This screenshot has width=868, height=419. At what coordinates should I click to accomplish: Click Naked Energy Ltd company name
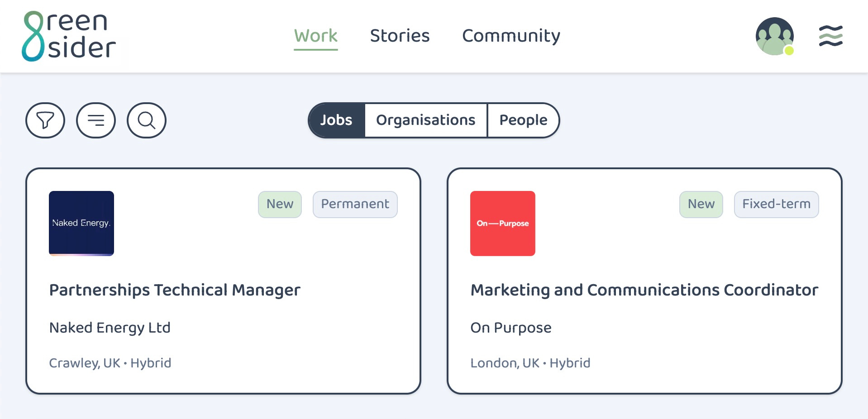(x=110, y=328)
